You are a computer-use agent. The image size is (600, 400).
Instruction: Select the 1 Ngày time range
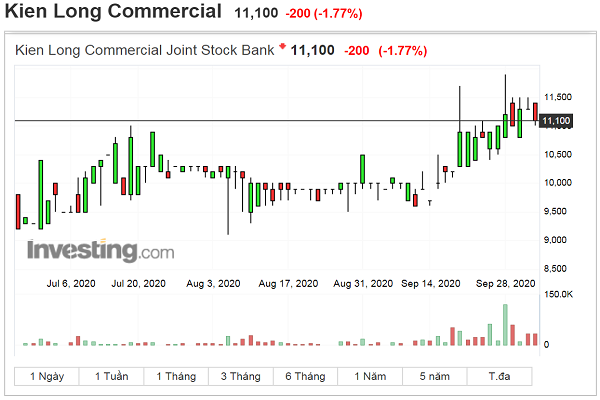47,376
